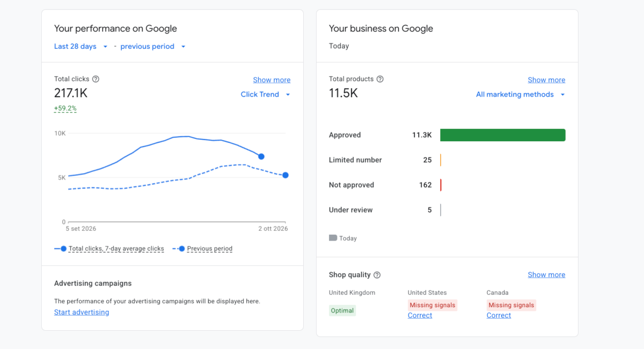Image resolution: width=644 pixels, height=349 pixels.
Task: Click the grey Today legend marker icon
Action: coord(333,238)
